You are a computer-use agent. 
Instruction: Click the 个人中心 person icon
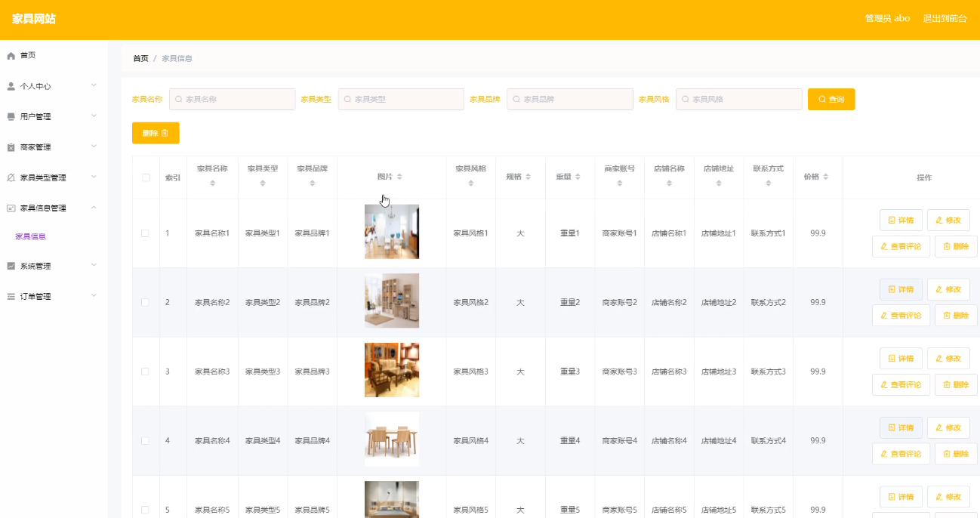pos(11,86)
